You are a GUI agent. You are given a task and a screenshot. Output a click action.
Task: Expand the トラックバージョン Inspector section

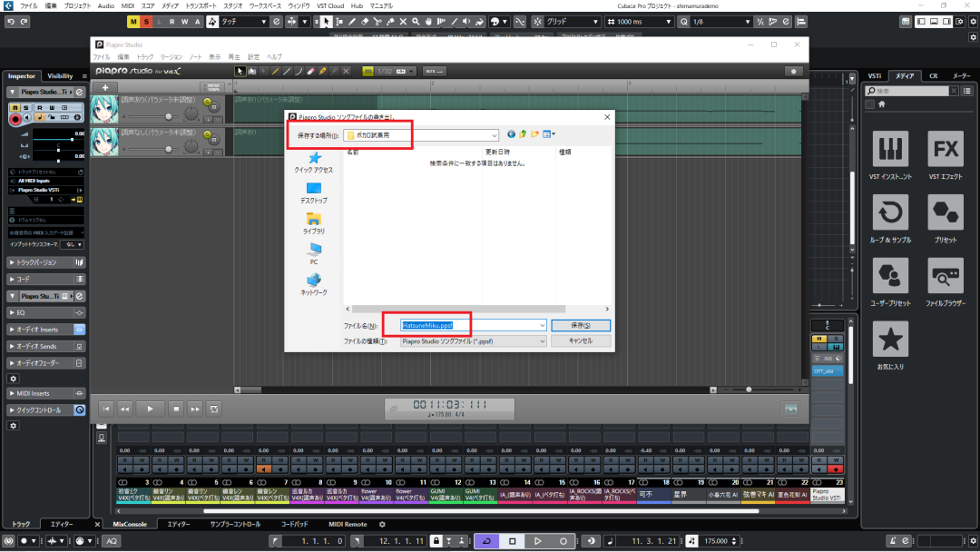pos(46,262)
